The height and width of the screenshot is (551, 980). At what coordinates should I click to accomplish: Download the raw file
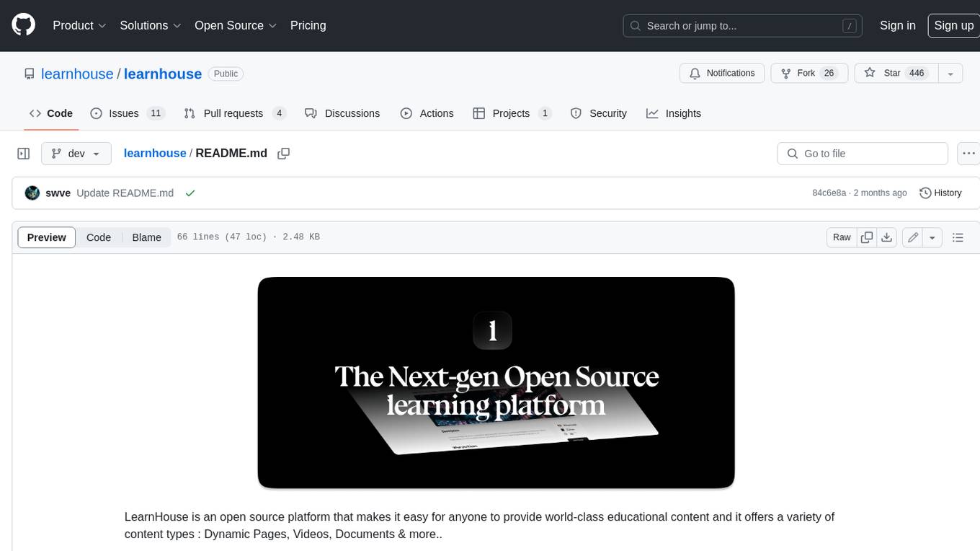[887, 237]
